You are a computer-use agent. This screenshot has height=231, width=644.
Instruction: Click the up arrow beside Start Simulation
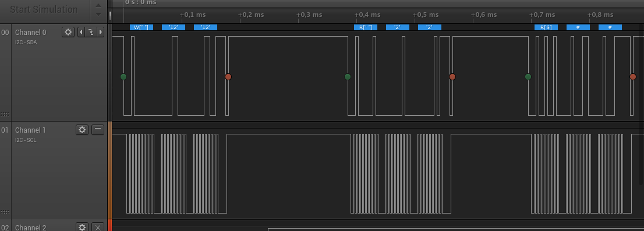(x=98, y=5)
